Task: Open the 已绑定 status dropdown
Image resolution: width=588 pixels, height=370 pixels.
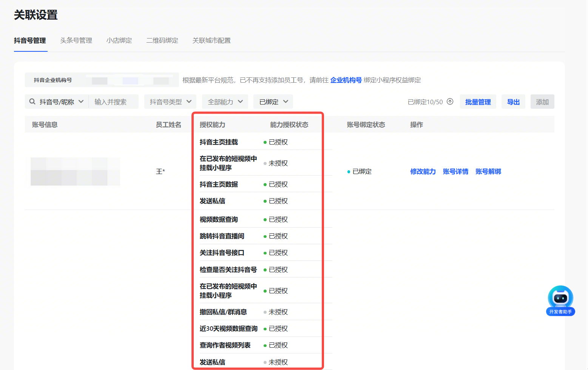Action: point(273,102)
